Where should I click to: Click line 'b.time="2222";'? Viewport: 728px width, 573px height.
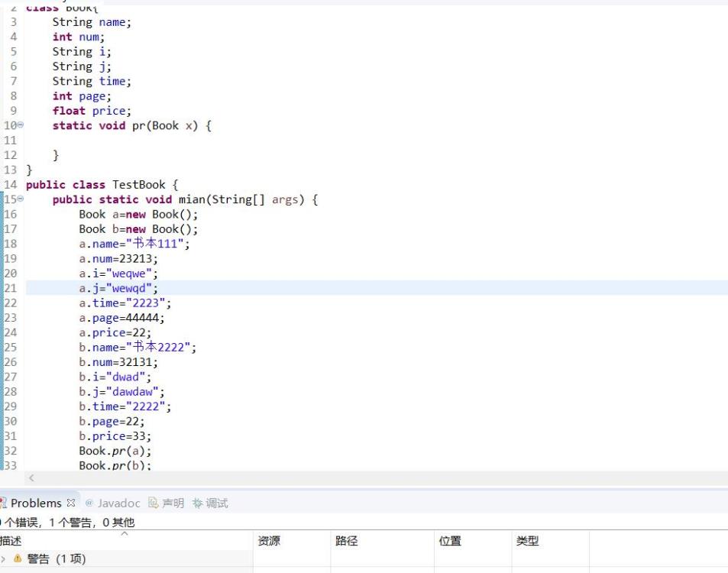click(125, 406)
